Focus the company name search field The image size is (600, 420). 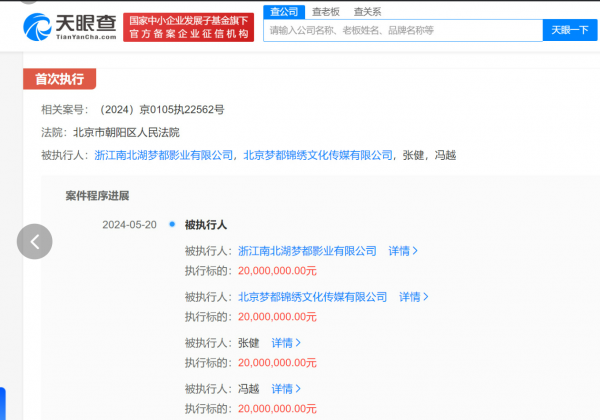[400, 31]
